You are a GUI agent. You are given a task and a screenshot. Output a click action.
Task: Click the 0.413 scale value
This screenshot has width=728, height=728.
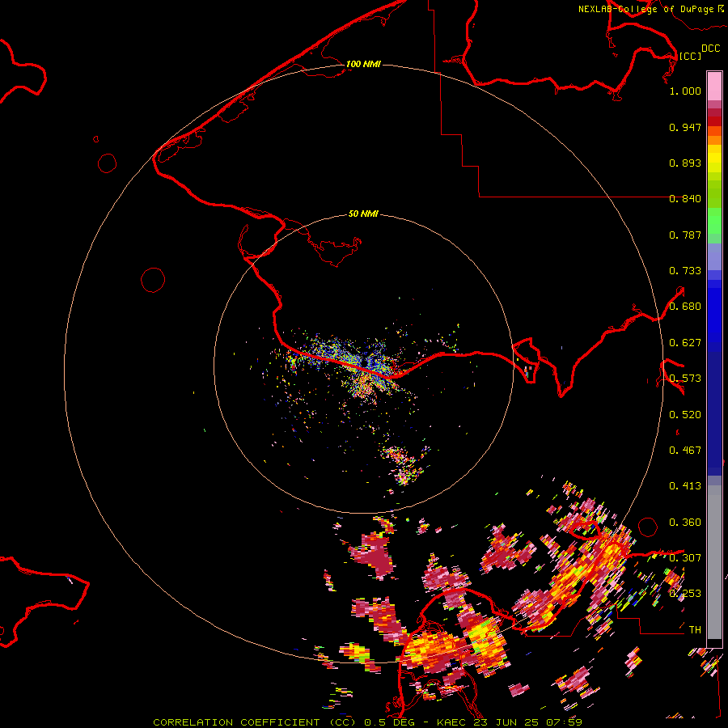[685, 486]
